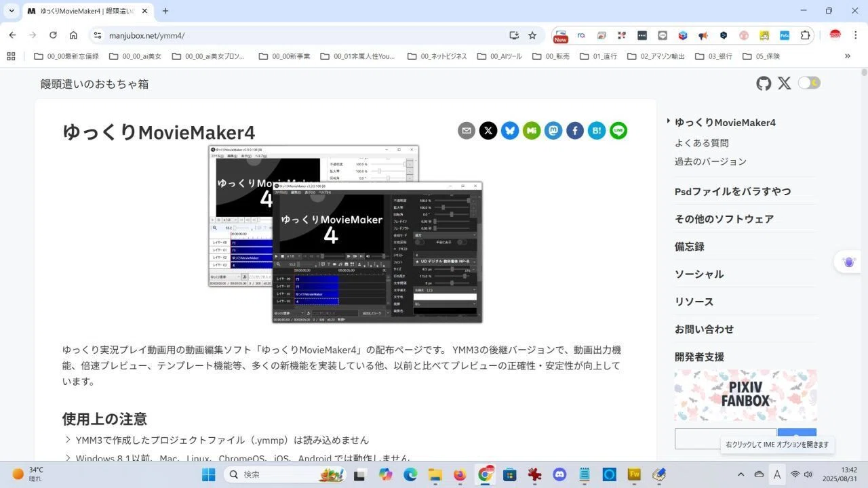Open the 00_AIツール bookmark folder
Viewport: 868px width, 488px height.
coord(499,56)
